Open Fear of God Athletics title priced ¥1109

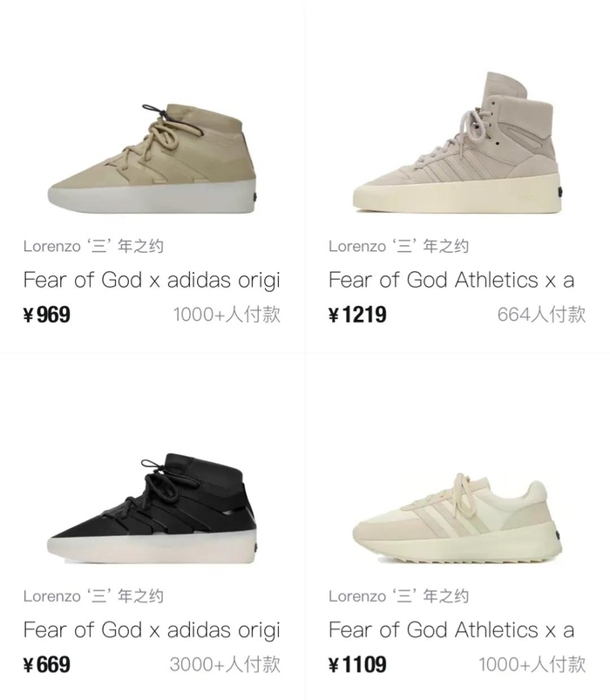pos(451,629)
